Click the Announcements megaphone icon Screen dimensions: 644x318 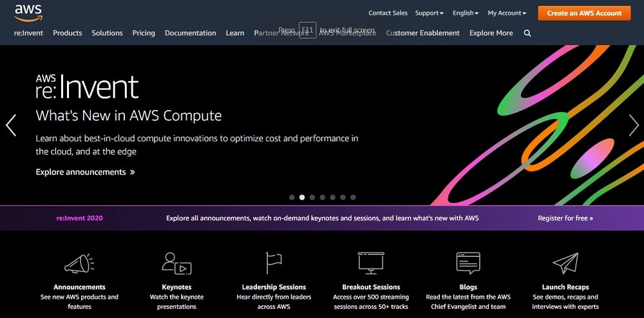pyautogui.click(x=79, y=263)
